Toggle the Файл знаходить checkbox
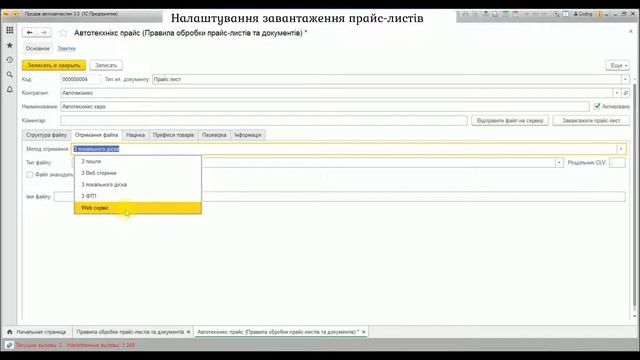Image resolution: width=640 pixels, height=360 pixels. click(30, 174)
